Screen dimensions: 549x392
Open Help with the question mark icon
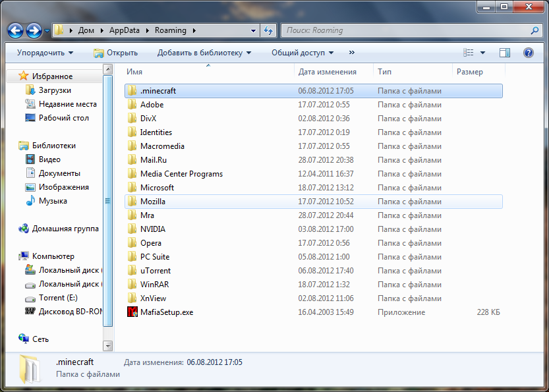coord(528,53)
